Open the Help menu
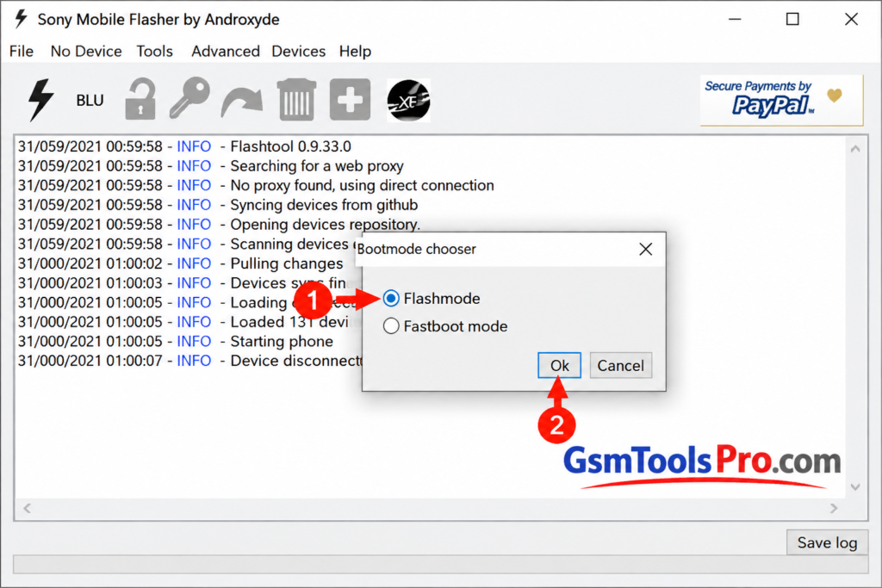This screenshot has height=588, width=882. (x=355, y=51)
